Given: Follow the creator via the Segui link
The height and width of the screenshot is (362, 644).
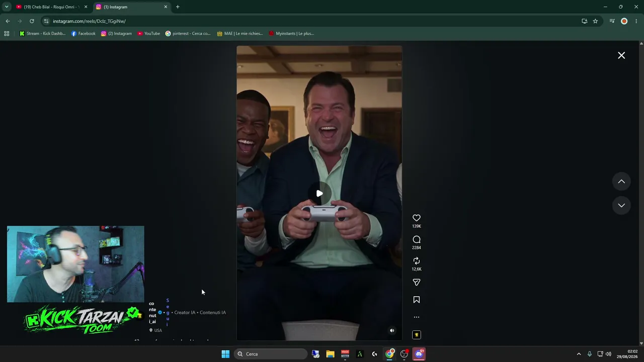Looking at the screenshot, I should (x=168, y=312).
